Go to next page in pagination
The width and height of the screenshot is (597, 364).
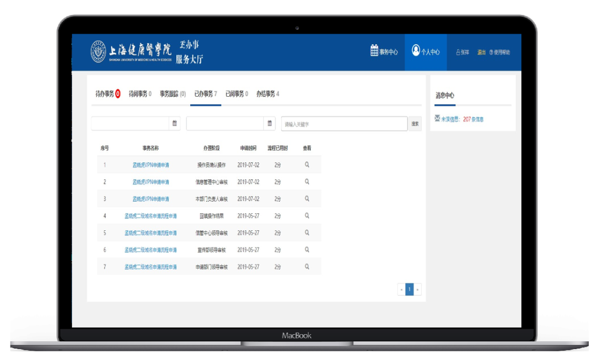[418, 289]
